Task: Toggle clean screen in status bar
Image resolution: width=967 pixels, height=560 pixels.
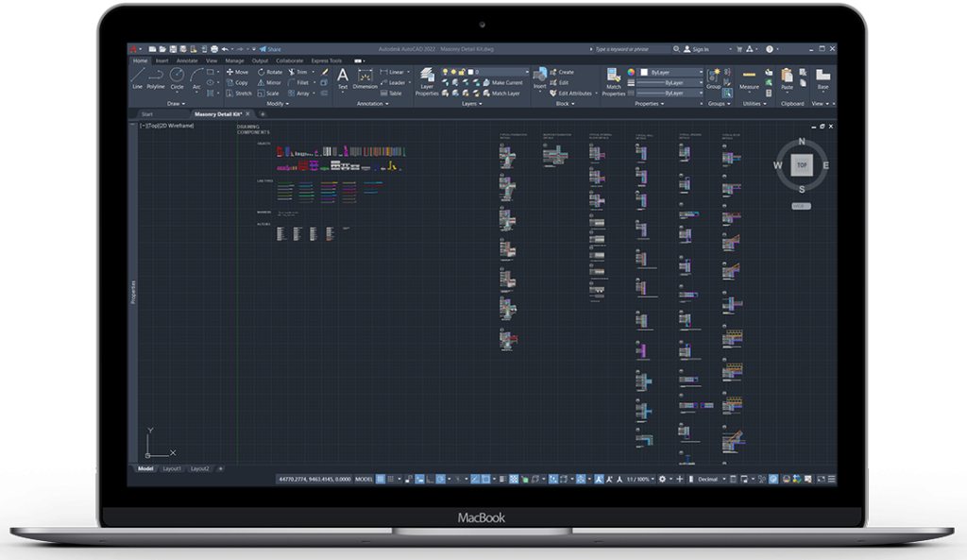Action: click(x=821, y=479)
